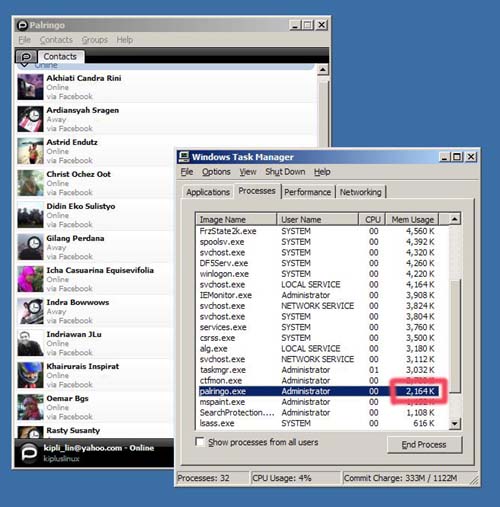Click the process list scroll down arrow

coord(454,424)
